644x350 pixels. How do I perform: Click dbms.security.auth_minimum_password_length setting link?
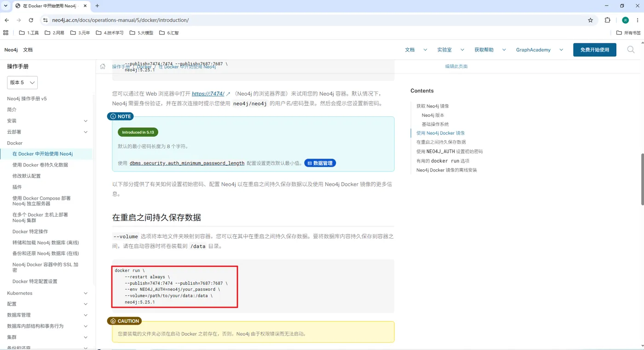[x=187, y=163]
